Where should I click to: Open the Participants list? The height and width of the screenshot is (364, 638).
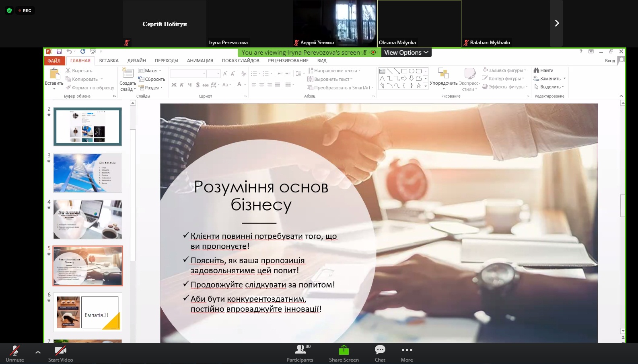coord(300,350)
